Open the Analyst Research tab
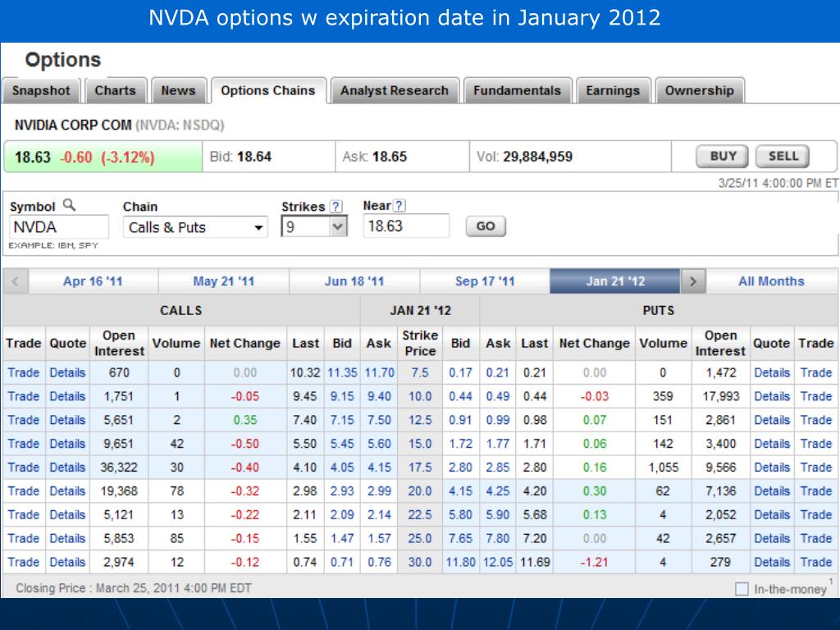This screenshot has height=630, width=840. [x=395, y=90]
